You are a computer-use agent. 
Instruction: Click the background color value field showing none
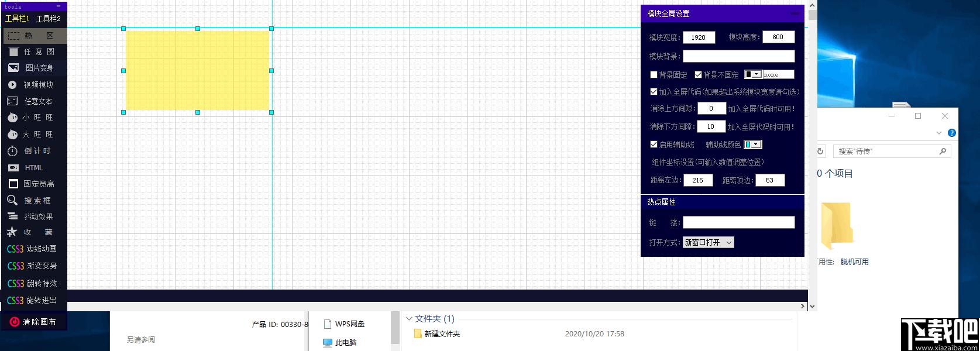tap(779, 74)
